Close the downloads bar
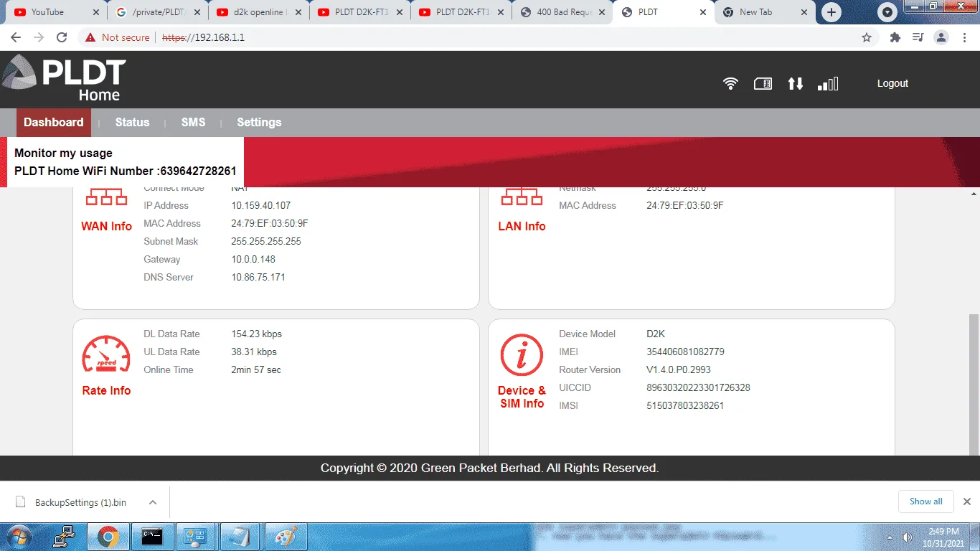 pyautogui.click(x=966, y=501)
